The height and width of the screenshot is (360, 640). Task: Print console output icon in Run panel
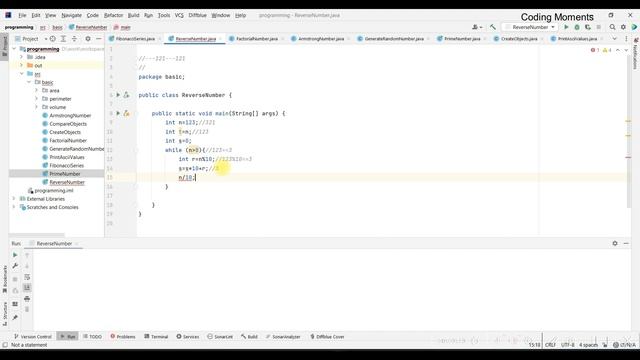tap(27, 299)
